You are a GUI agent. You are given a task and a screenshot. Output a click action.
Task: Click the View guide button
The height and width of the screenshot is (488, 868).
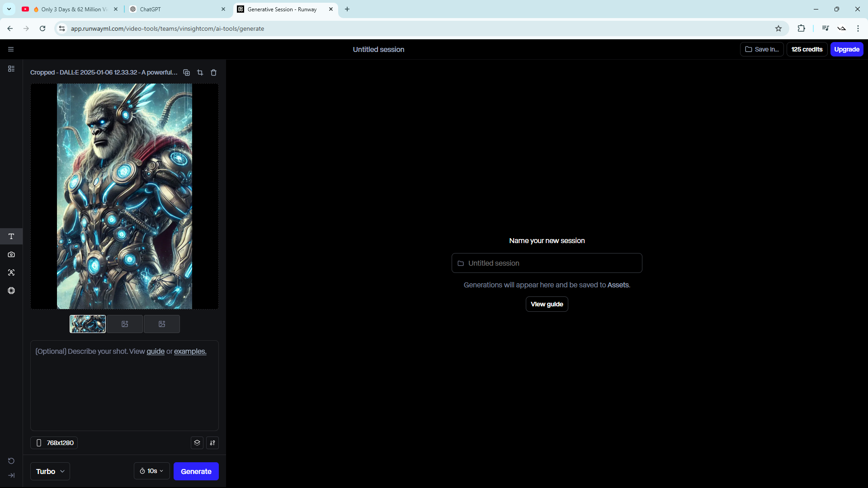[x=547, y=304]
